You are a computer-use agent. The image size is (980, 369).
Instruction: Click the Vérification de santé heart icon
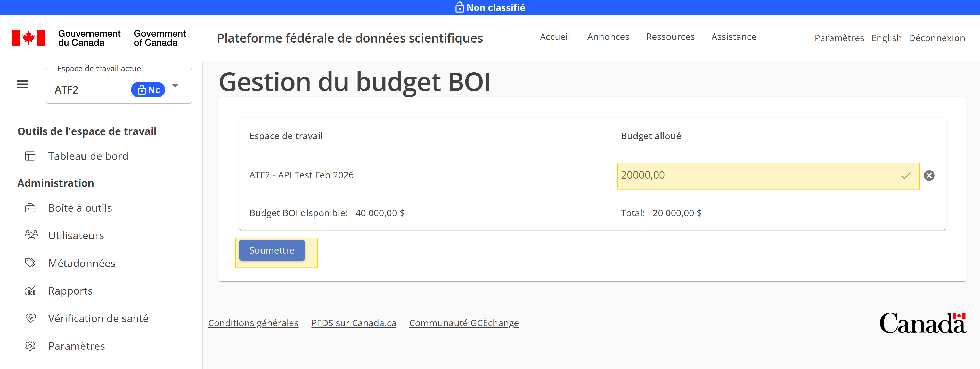click(30, 318)
